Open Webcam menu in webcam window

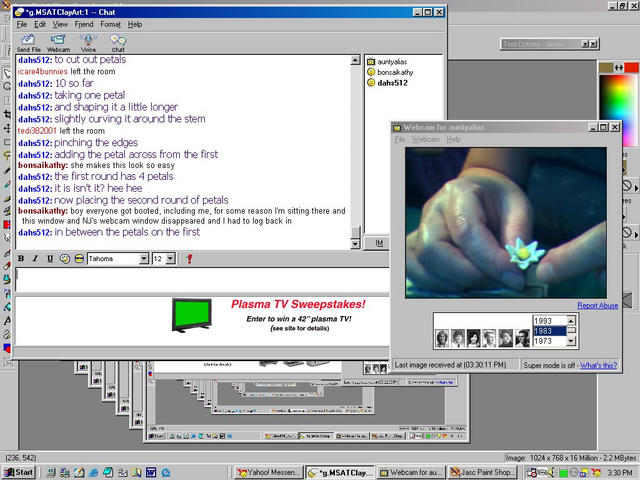425,140
